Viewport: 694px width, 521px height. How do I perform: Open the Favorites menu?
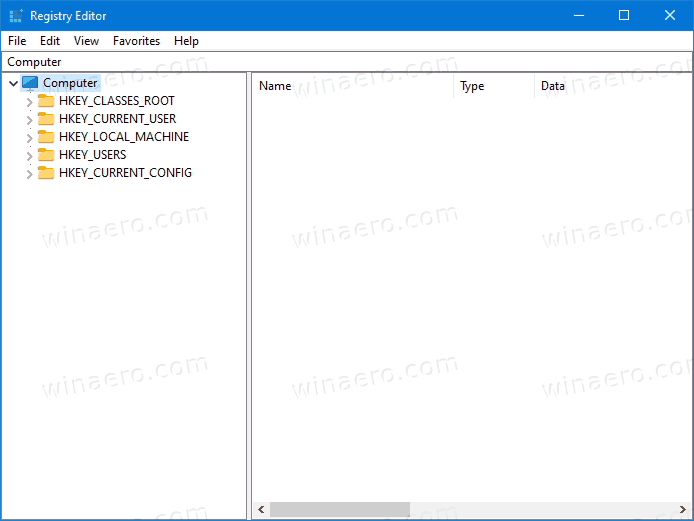coord(136,41)
